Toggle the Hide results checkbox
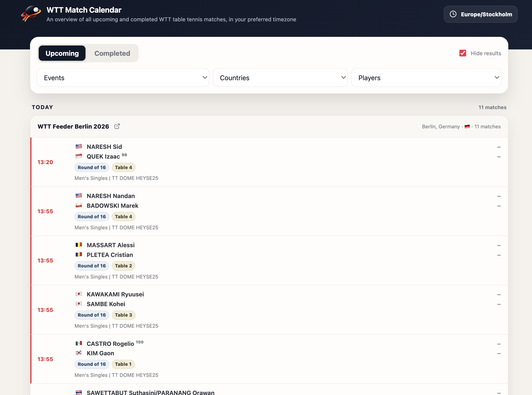This screenshot has width=532, height=395. (463, 53)
